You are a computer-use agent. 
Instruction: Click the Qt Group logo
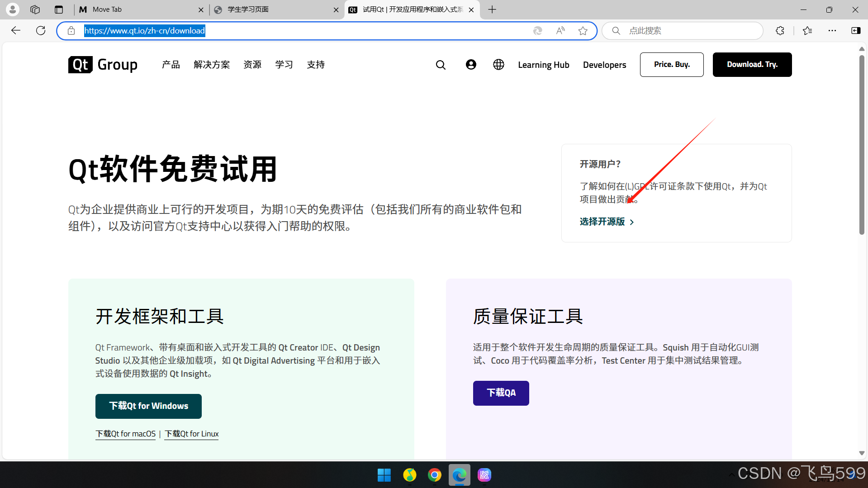pyautogui.click(x=103, y=65)
